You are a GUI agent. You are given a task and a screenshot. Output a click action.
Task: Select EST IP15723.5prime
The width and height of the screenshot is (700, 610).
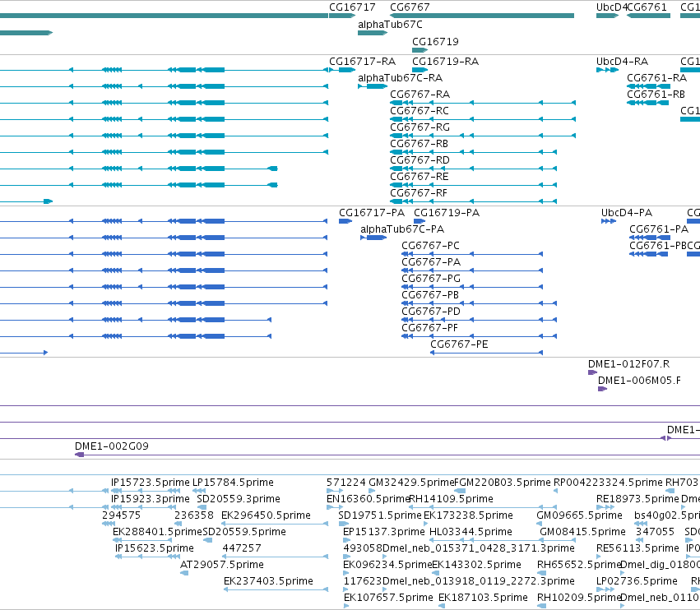pos(151,483)
